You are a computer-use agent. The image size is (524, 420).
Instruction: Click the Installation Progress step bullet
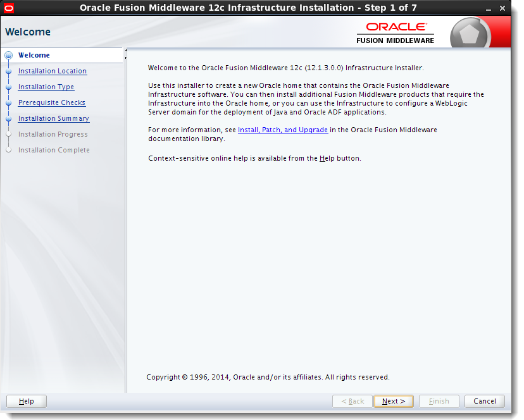[x=9, y=134]
